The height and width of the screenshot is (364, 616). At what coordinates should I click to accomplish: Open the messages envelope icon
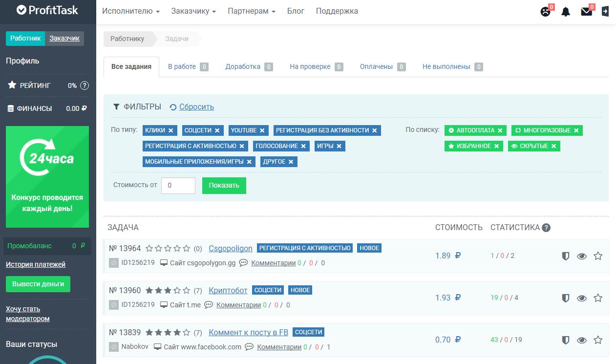586,12
